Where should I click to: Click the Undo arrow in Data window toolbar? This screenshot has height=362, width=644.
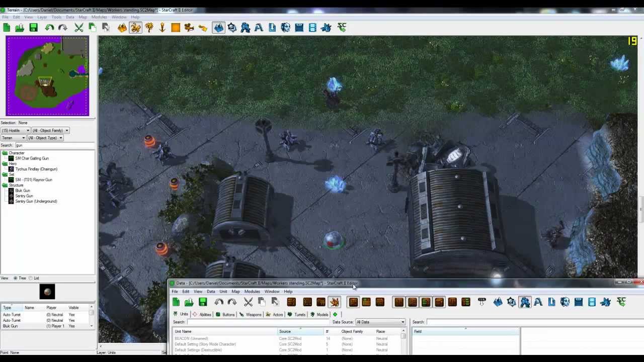[219, 302]
